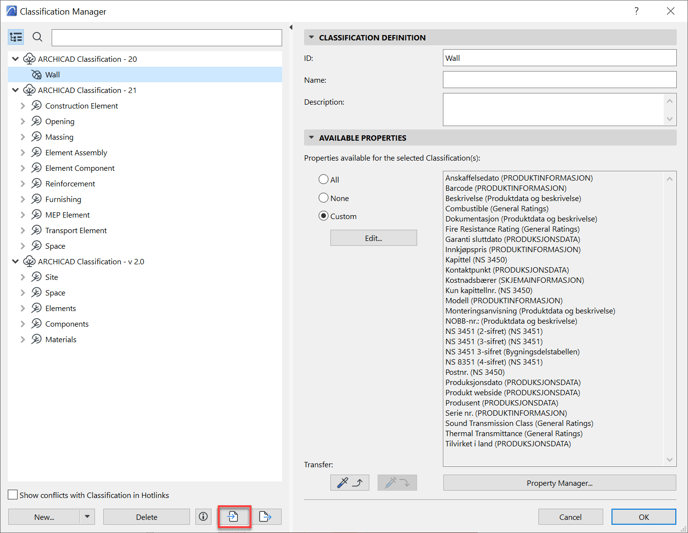Select the None properties radio button
Viewport: 688px width, 533px height.
(323, 198)
